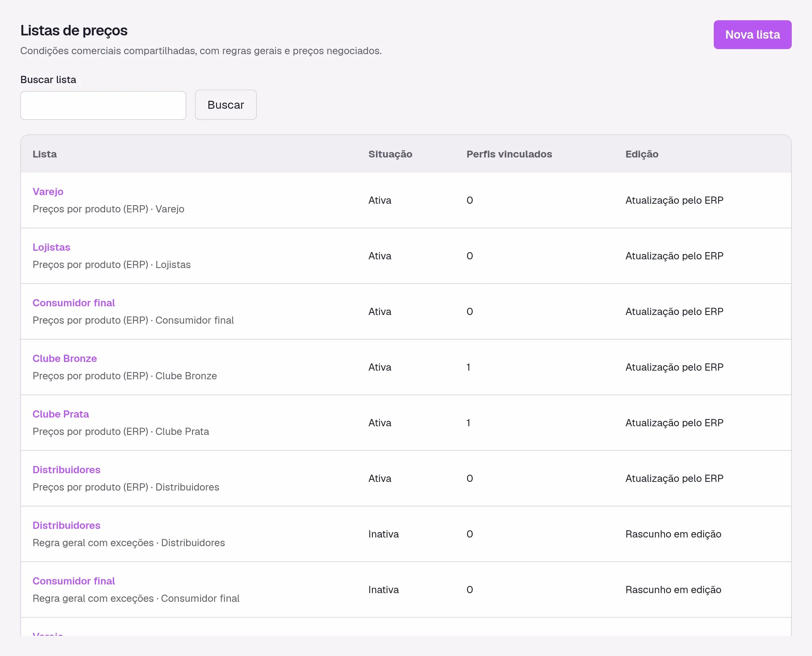Click 'Ativa' status in Clube Prata row

click(x=380, y=423)
